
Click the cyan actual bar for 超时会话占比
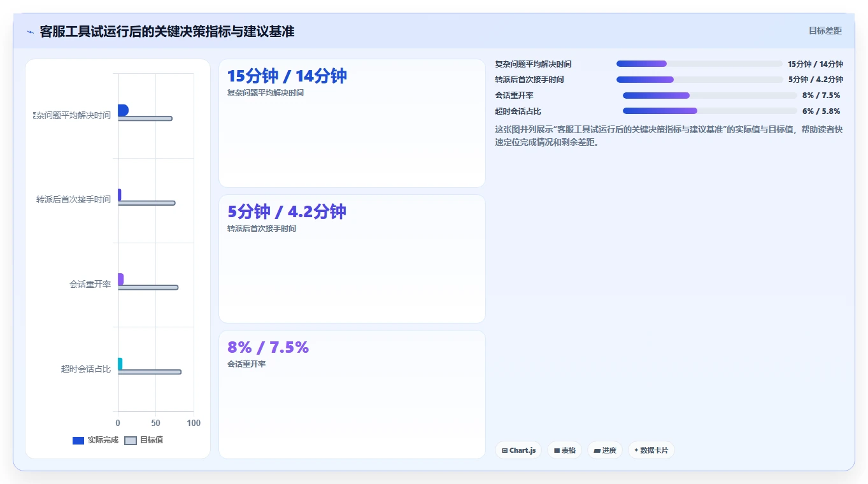tap(120, 364)
